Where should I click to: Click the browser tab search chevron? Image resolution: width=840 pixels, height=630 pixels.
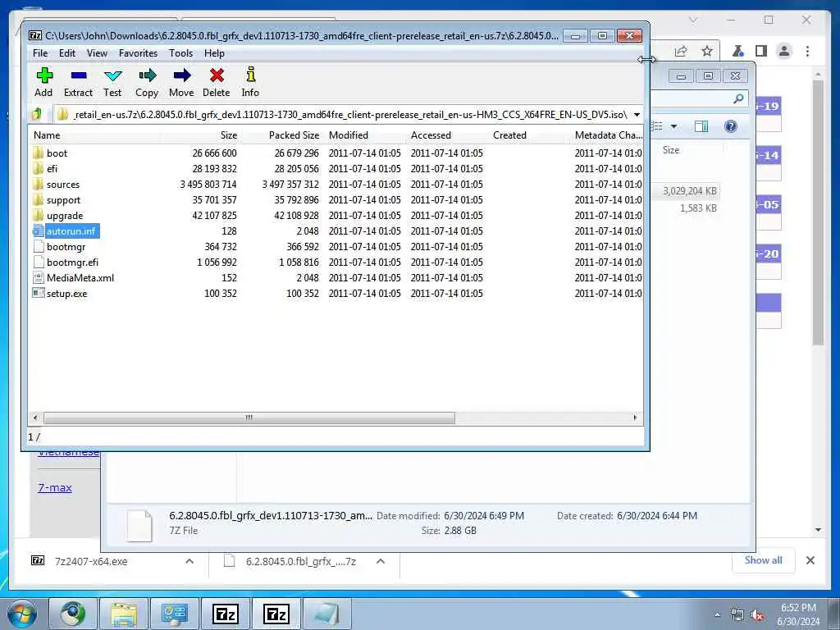pos(692,20)
